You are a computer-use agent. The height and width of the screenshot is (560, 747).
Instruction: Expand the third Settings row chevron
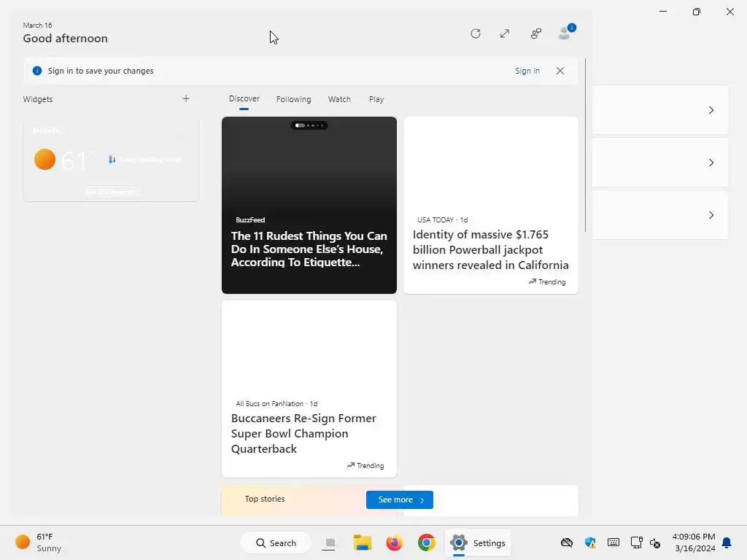[x=711, y=215]
